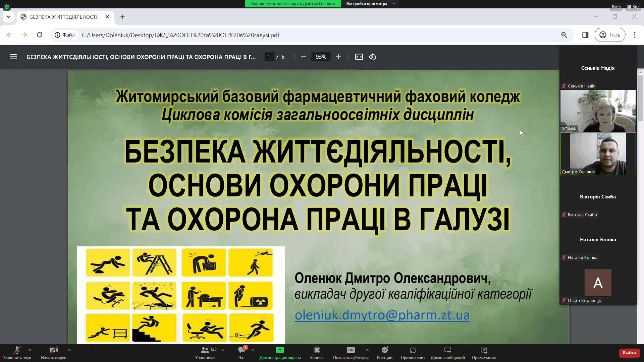Click the Вид view button
The image size is (644, 362).
pos(634,7)
